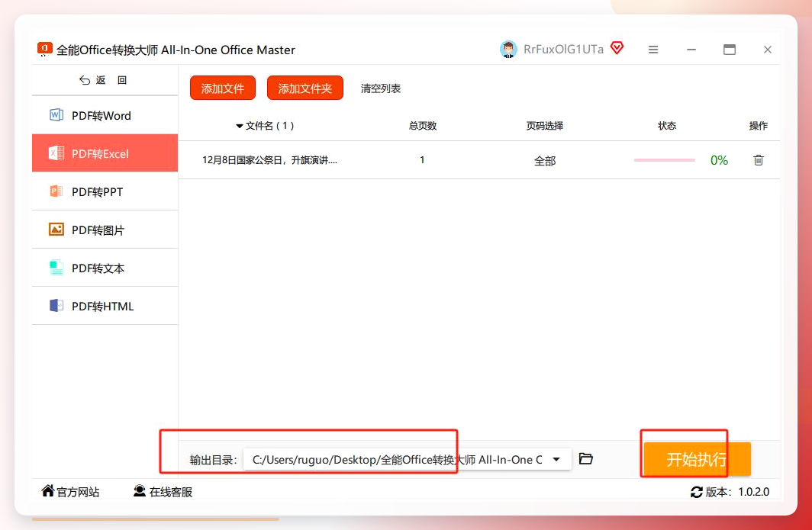Click the username RrFuxOlG1UTa
Screen dimensions: 812x530
click(x=563, y=49)
